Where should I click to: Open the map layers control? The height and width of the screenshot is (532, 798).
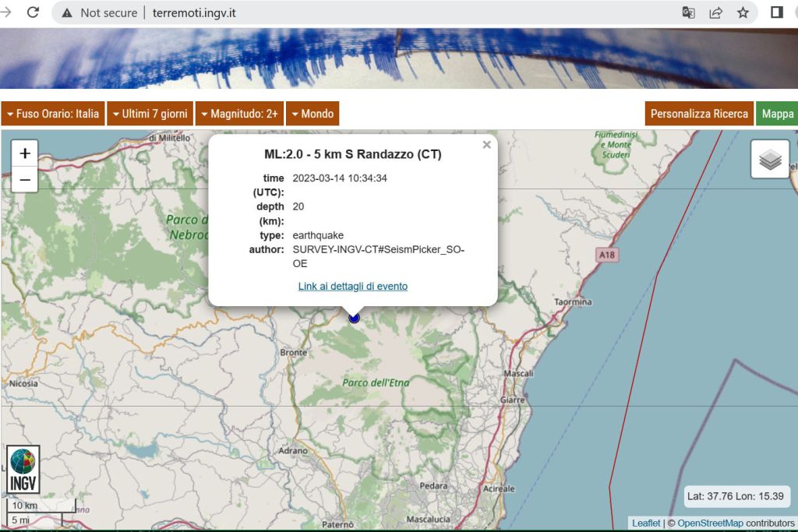point(770,160)
